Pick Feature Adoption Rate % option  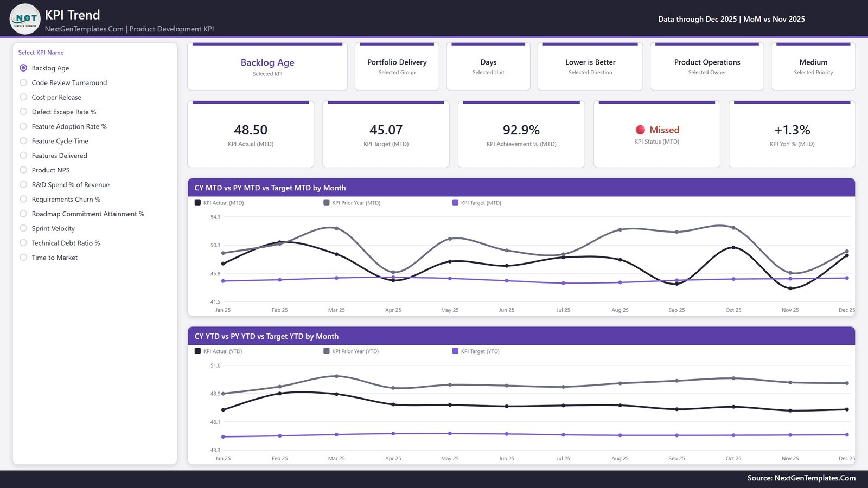23,126
